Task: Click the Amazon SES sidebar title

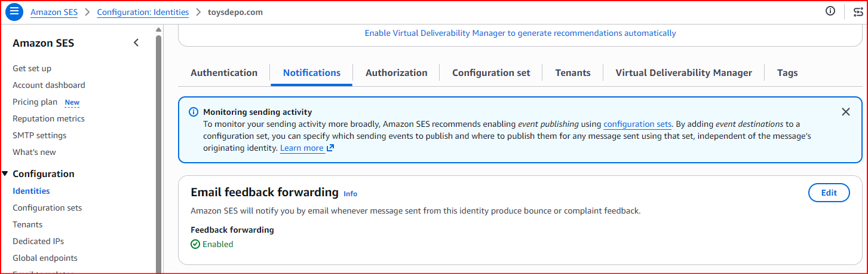Action: tap(44, 43)
